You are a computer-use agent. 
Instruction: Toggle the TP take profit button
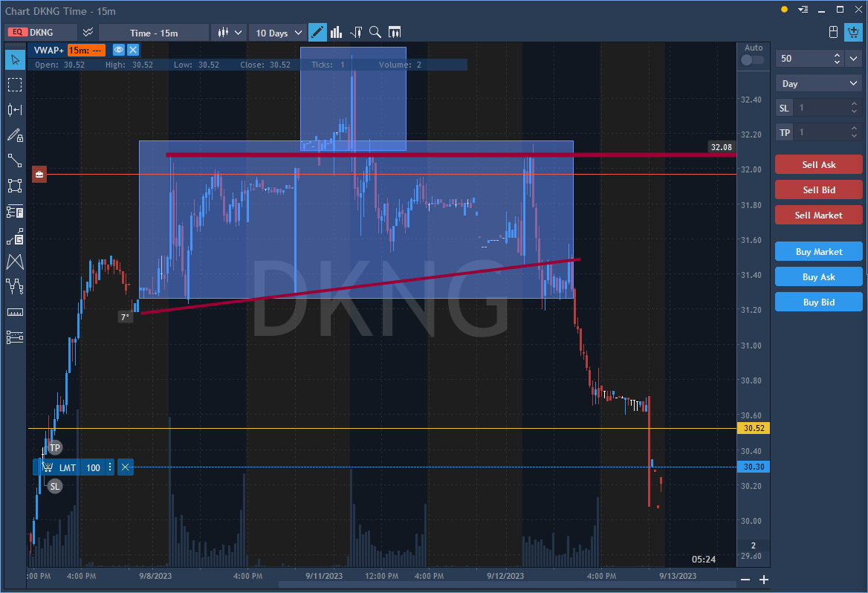point(785,132)
